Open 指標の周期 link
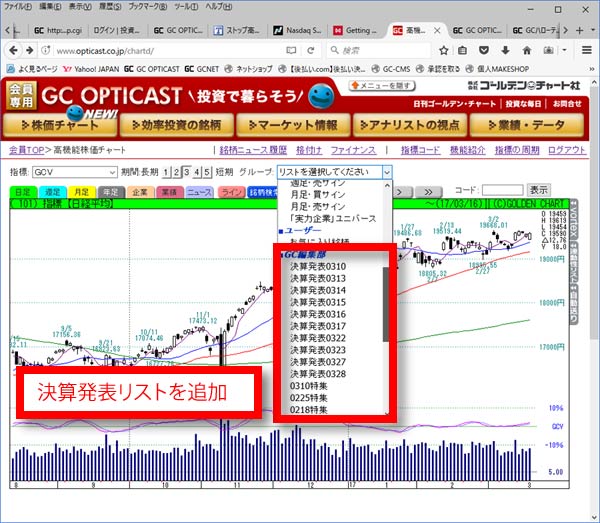The height and width of the screenshot is (523, 600). click(517, 150)
